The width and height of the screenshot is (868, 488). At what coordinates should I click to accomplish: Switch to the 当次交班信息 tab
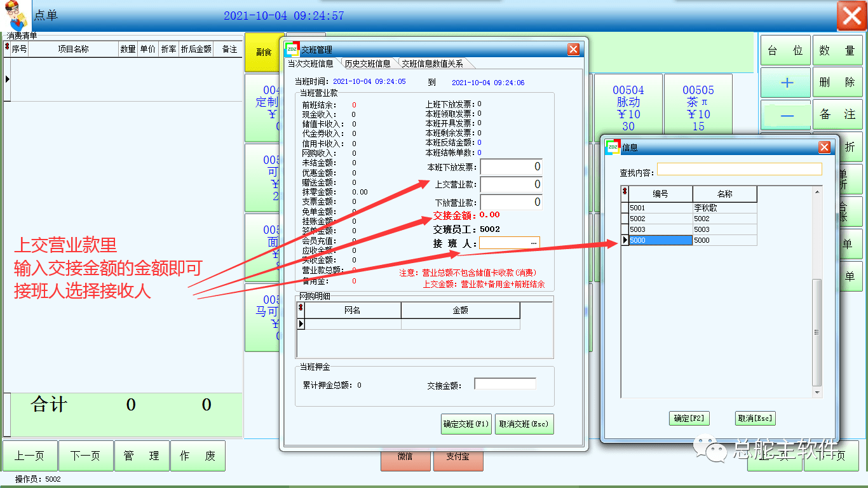tap(310, 64)
